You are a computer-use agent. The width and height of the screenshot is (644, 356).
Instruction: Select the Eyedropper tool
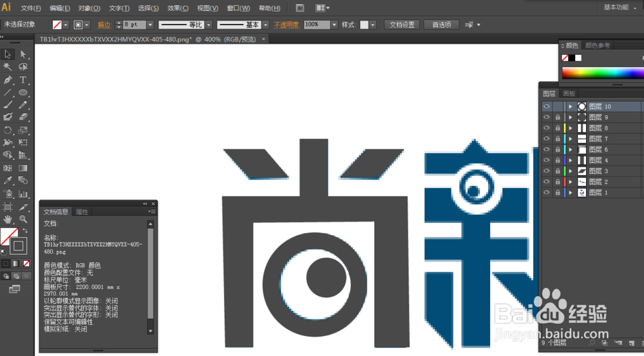[x=7, y=180]
